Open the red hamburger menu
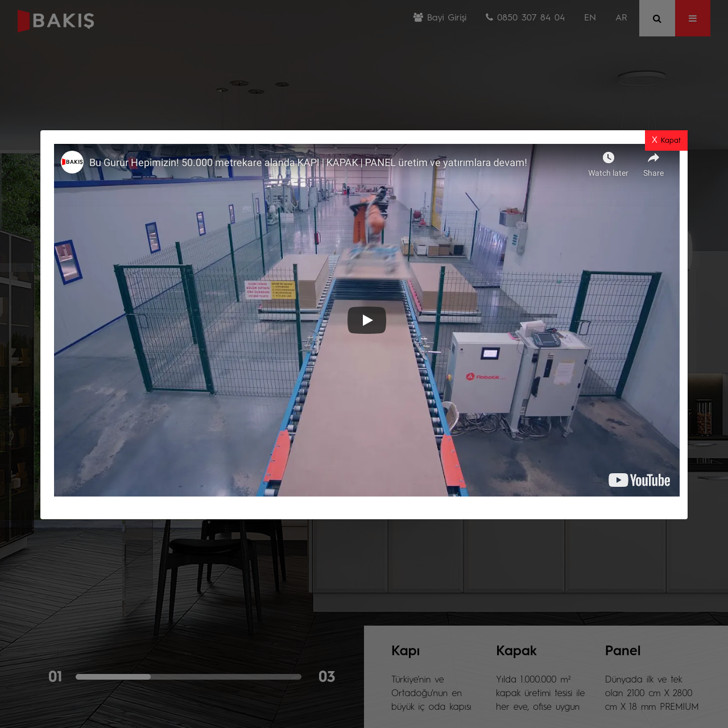The height and width of the screenshot is (728, 728). [692, 18]
